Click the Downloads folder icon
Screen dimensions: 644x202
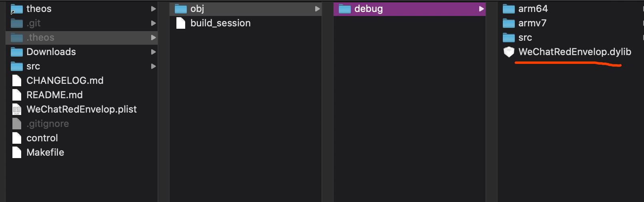coord(16,52)
